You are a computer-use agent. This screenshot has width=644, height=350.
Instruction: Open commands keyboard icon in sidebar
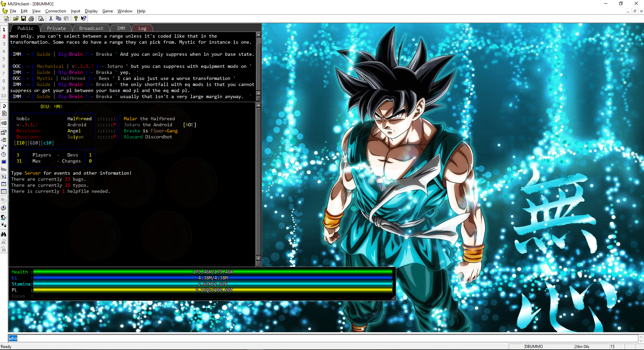(4, 169)
